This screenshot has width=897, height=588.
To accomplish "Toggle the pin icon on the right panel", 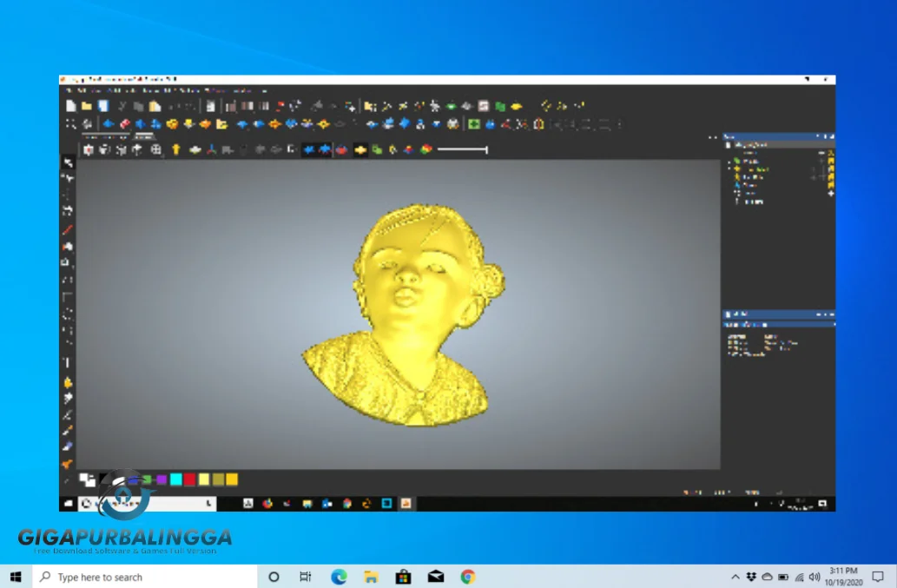I will [825, 135].
